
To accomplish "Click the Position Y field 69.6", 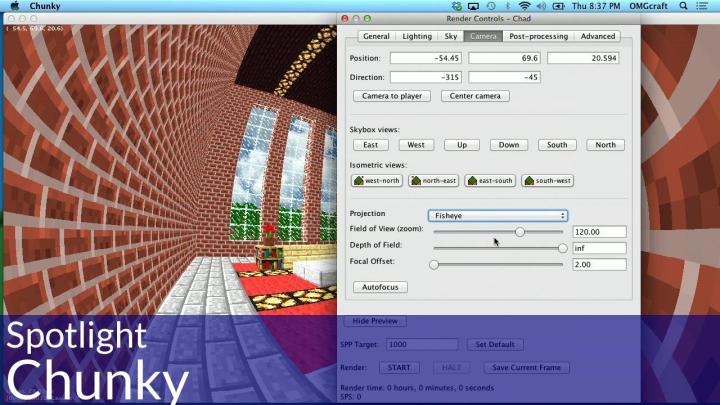I will pos(504,58).
